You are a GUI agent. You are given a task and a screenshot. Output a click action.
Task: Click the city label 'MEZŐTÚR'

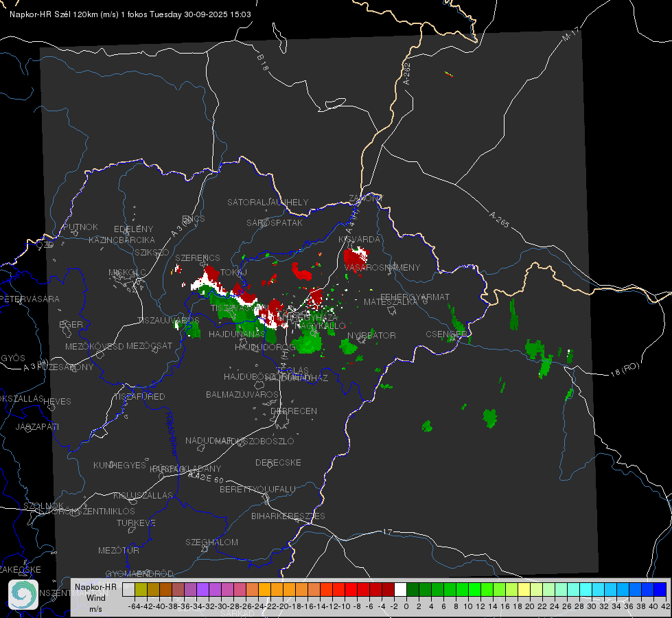point(118,550)
